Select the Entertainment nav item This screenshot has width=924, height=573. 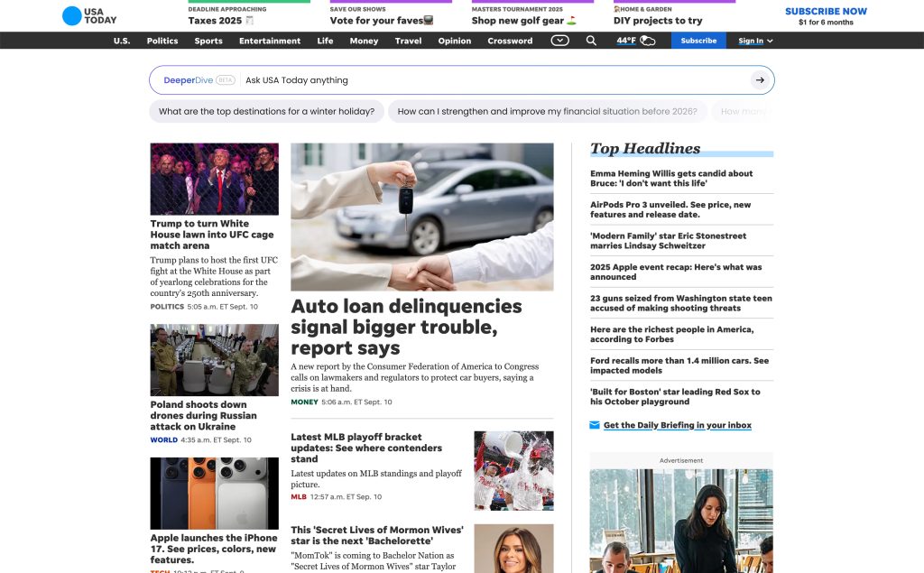click(x=270, y=41)
